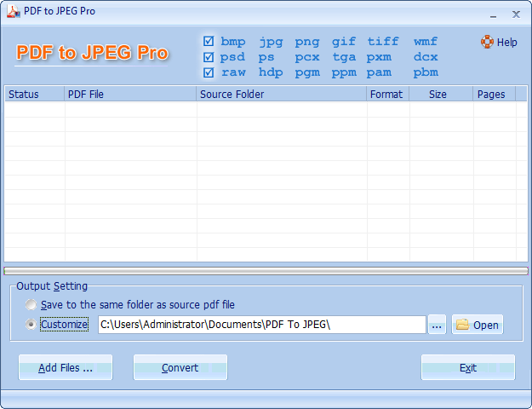Uncheck the checkbox beside psd
532x409 pixels.
pyautogui.click(x=209, y=57)
